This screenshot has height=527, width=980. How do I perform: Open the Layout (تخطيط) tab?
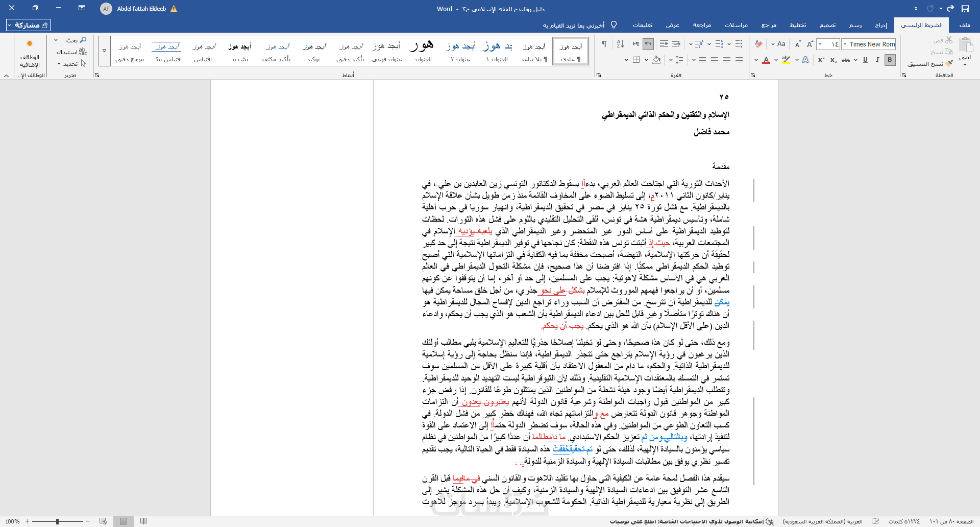(x=798, y=25)
